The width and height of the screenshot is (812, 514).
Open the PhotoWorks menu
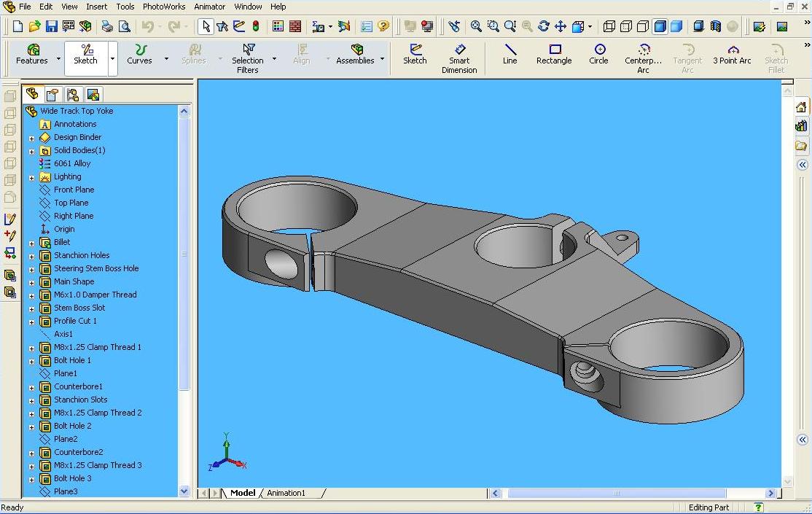click(x=164, y=7)
